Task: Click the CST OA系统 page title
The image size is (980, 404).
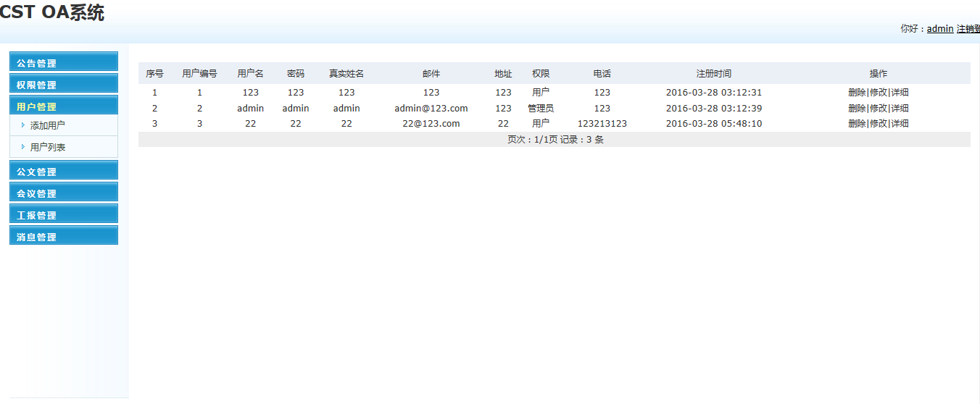Action: pyautogui.click(x=52, y=12)
